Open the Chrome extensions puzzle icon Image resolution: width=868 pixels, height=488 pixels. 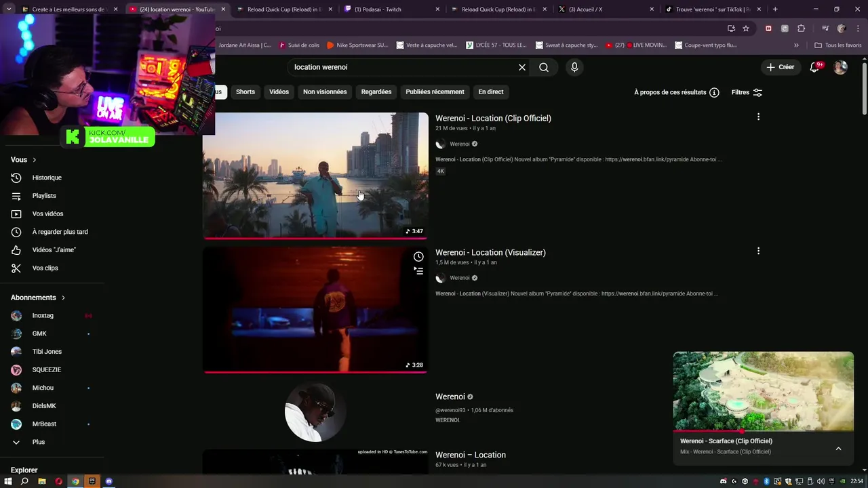point(801,28)
